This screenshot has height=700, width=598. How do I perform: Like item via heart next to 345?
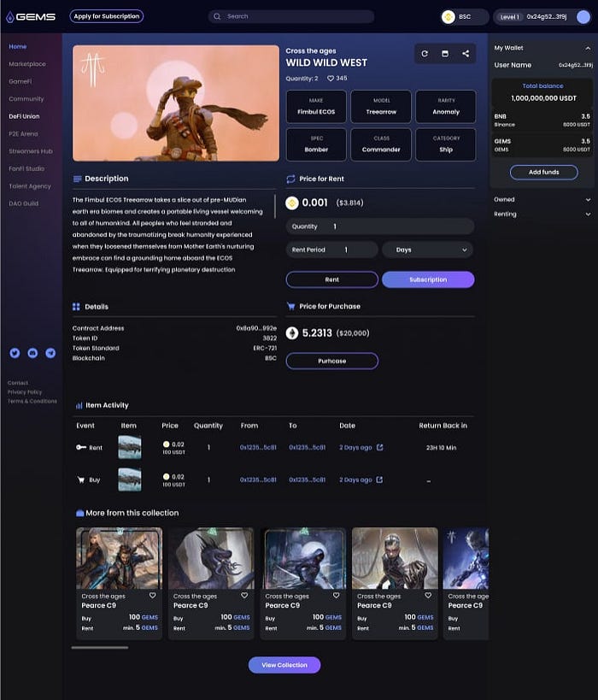click(x=331, y=78)
